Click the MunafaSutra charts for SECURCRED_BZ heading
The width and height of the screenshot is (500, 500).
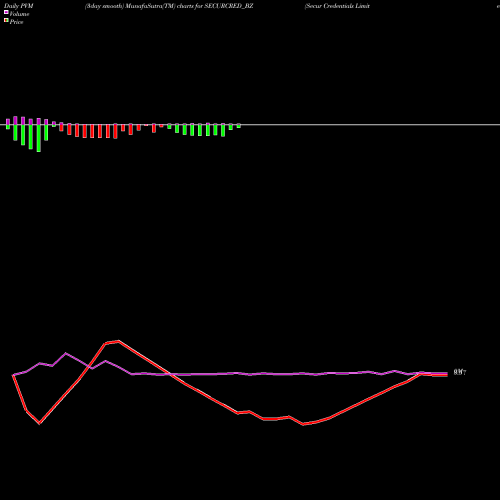[x=169, y=6]
